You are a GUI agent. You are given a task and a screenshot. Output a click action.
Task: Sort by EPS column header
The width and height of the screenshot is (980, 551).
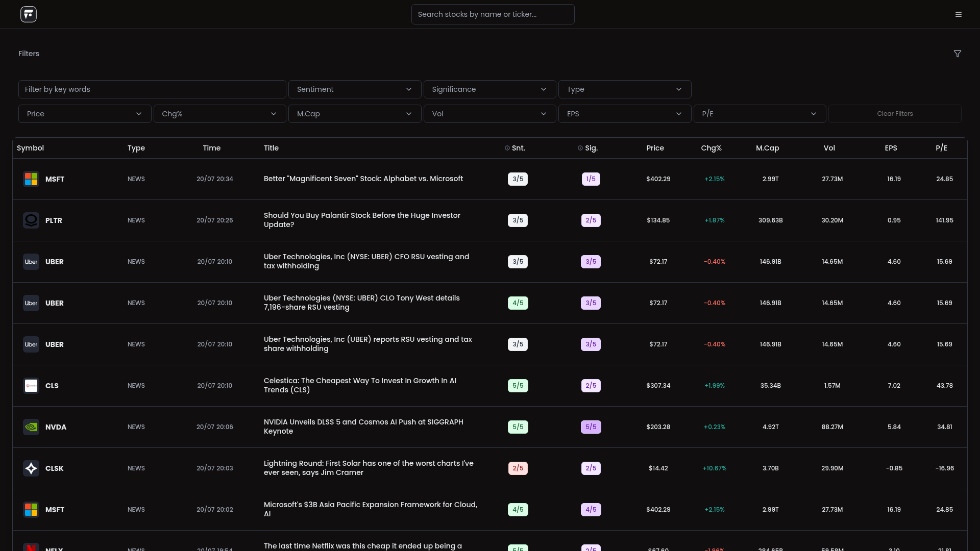891,148
